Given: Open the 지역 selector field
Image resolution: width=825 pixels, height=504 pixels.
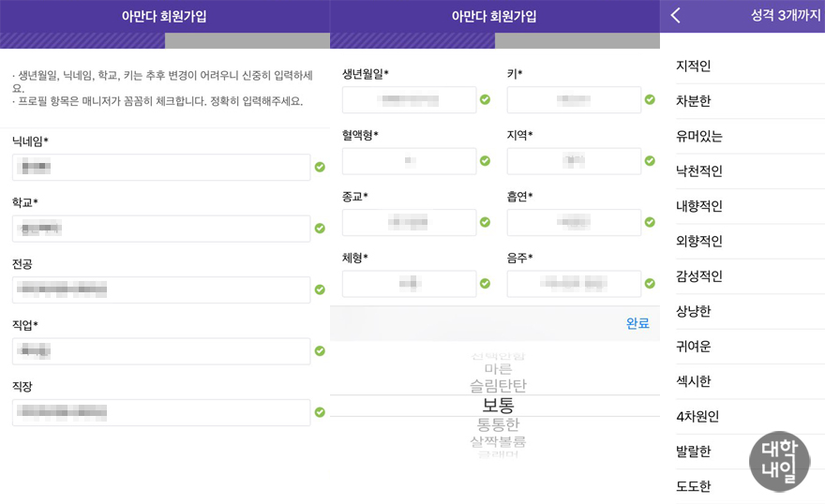Looking at the screenshot, I should [x=574, y=161].
